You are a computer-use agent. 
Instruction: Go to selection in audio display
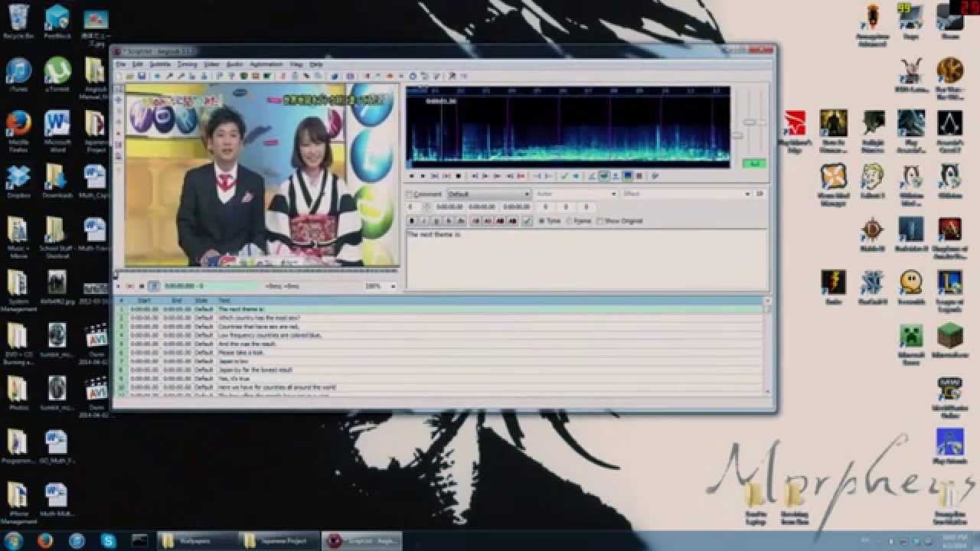coord(576,175)
